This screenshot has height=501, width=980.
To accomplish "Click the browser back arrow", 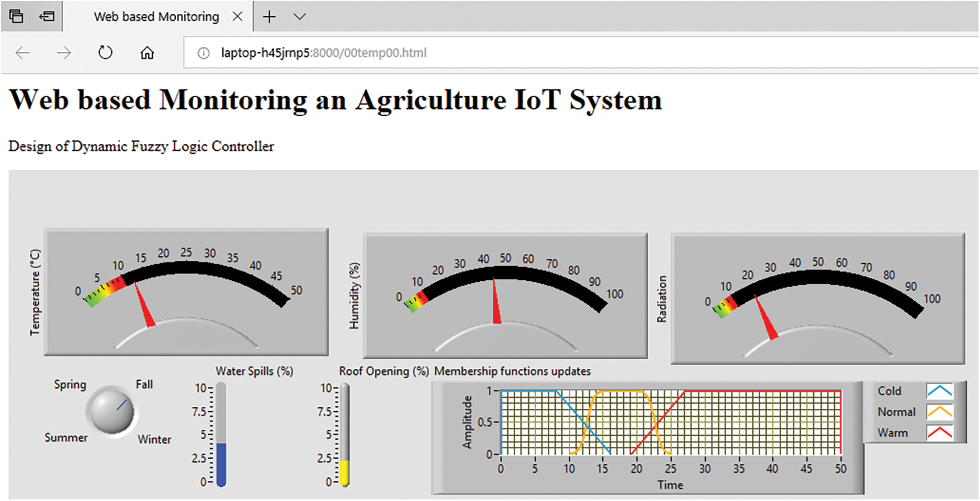I will pyautogui.click(x=22, y=53).
